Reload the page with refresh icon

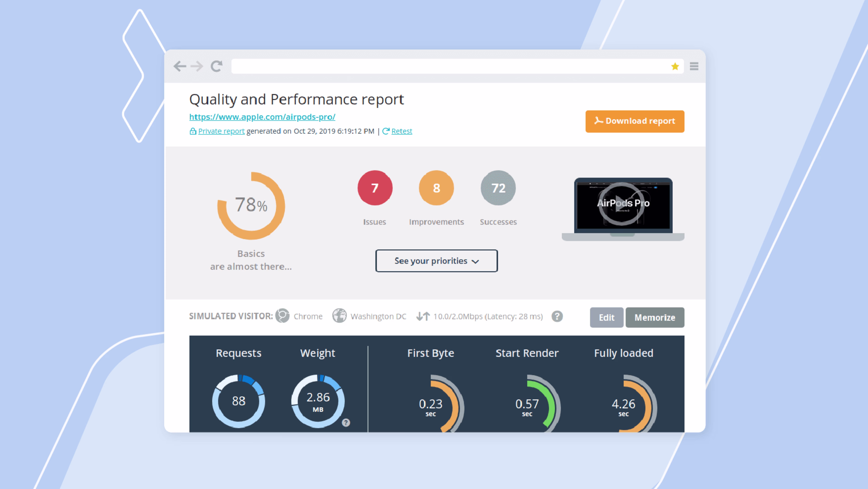click(x=216, y=66)
